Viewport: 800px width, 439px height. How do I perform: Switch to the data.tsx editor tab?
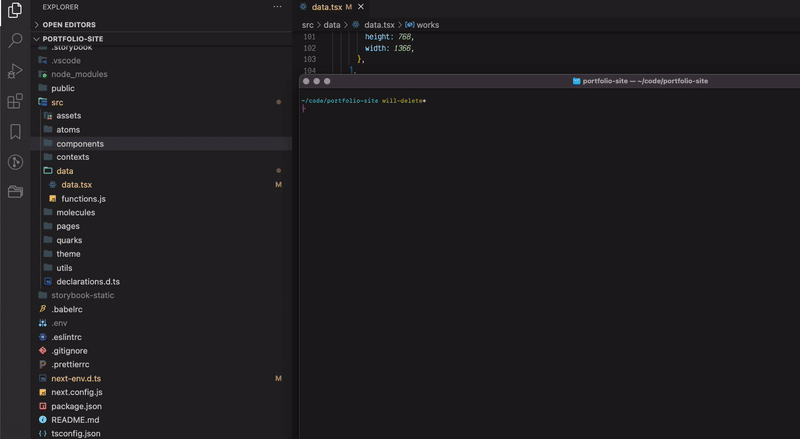[326, 8]
